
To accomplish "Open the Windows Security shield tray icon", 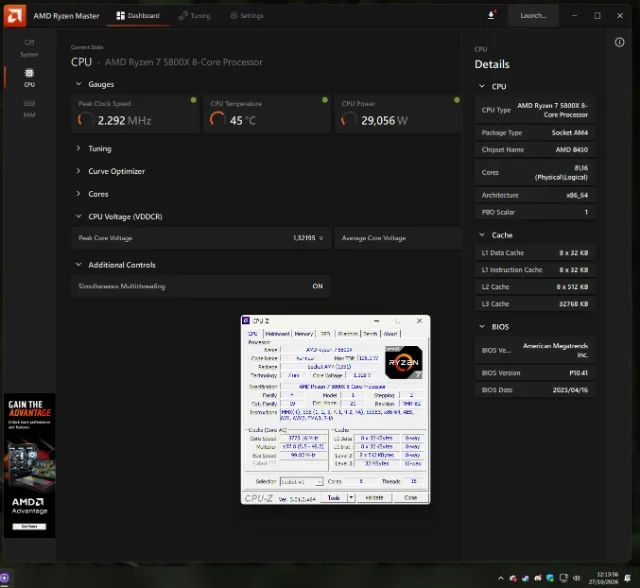I will pos(550,578).
